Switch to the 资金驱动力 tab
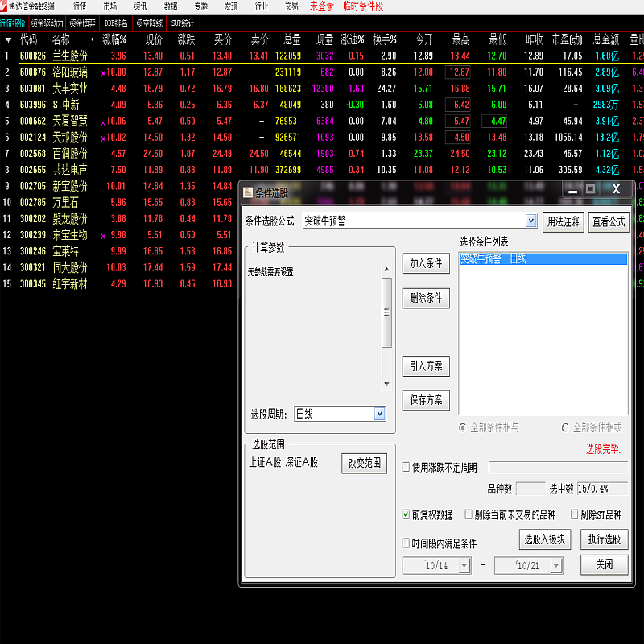 click(47, 23)
